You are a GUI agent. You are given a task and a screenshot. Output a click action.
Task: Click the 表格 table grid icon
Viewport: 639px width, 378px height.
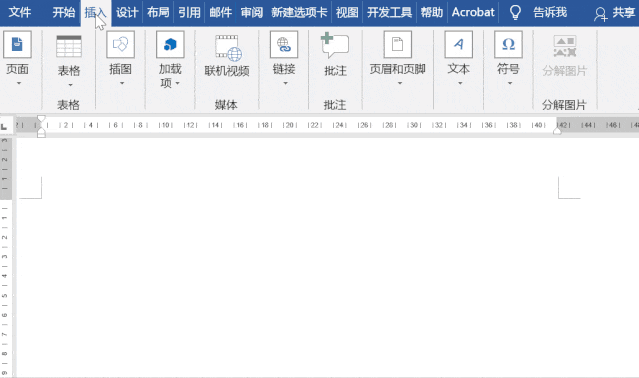(69, 46)
